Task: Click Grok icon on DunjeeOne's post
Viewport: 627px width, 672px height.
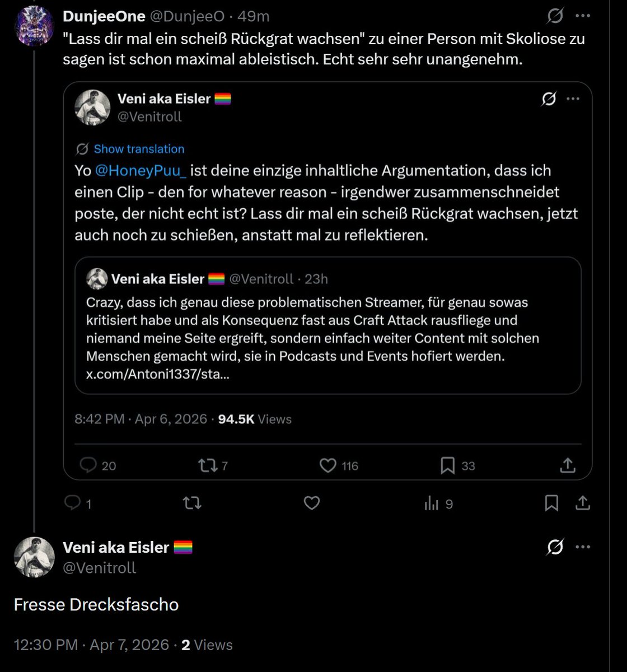Action: 555,16
